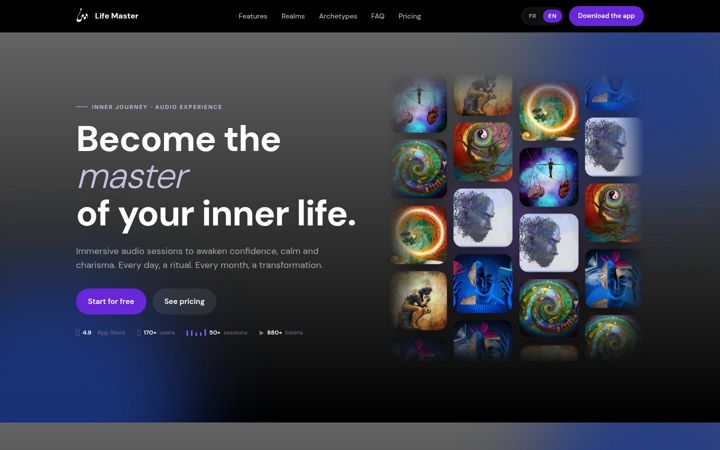Click the play icon beside 880+ listens
Viewport: 720px width, 450px height.
point(261,333)
